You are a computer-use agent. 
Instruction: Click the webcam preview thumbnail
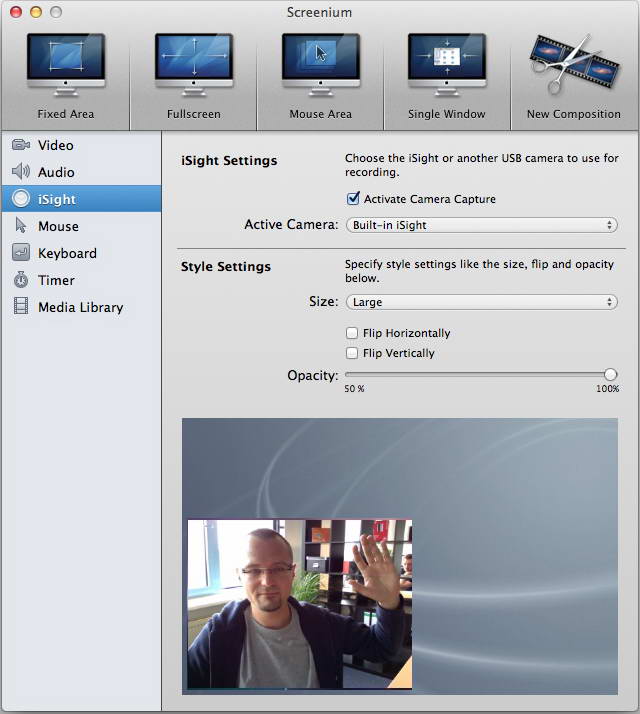tap(299, 604)
